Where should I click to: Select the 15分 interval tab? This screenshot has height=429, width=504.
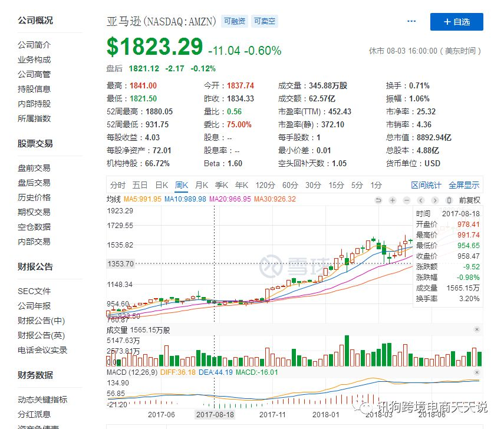pyautogui.click(x=336, y=185)
